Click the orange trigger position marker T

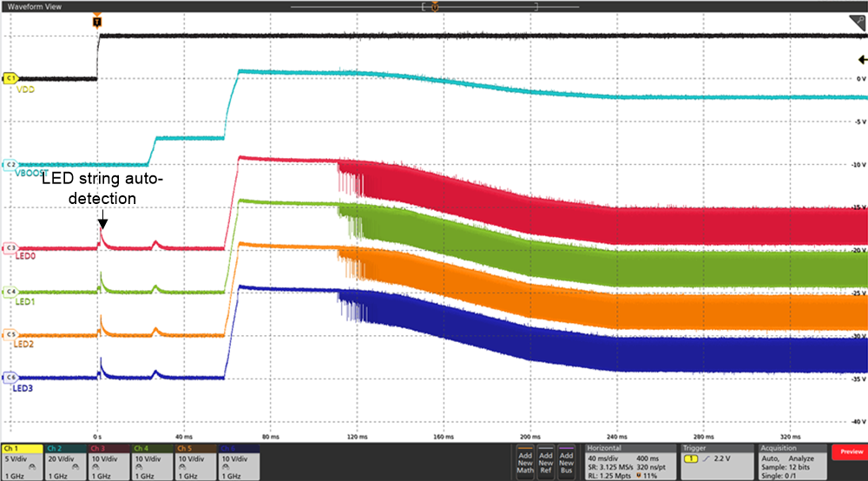[96, 19]
